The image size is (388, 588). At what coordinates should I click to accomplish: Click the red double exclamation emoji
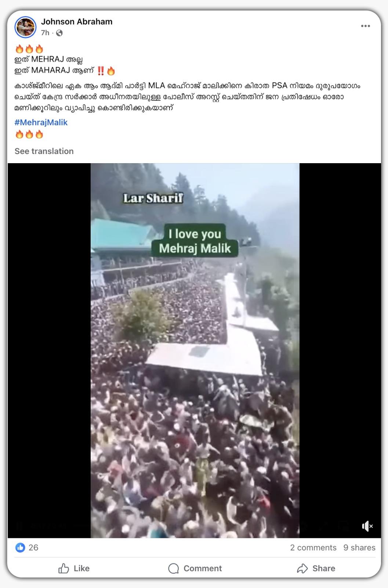point(101,71)
